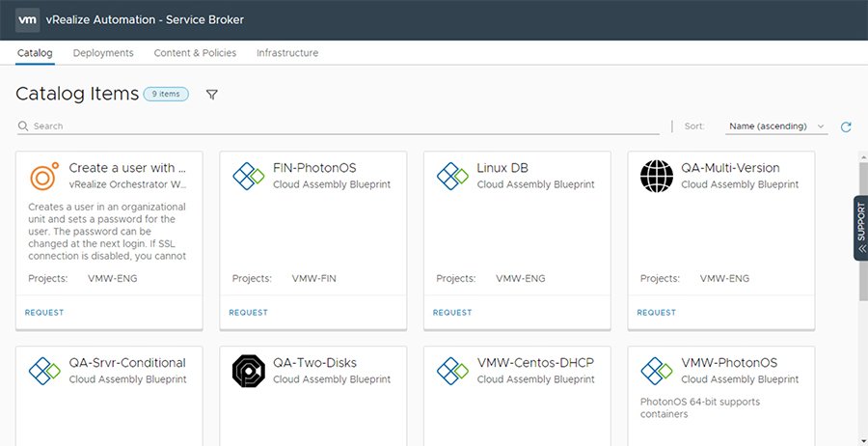
Task: Click the Linux DB blueprint icon
Action: pos(452,176)
